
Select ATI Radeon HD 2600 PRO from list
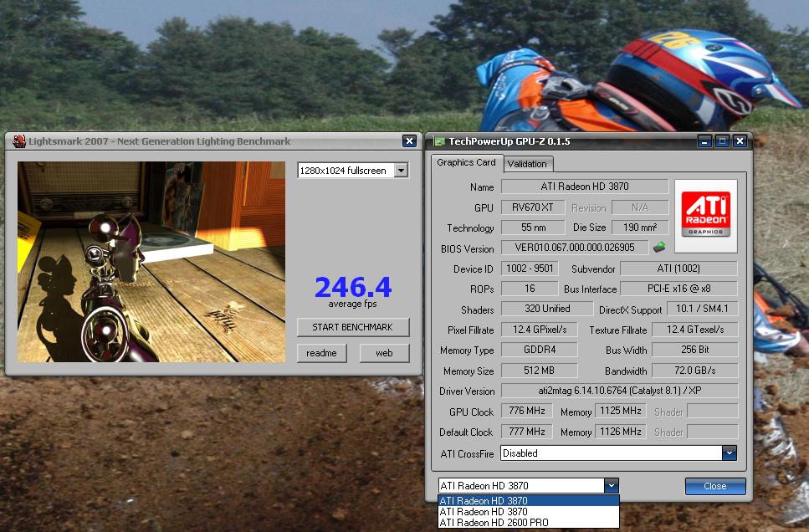[x=529, y=523]
